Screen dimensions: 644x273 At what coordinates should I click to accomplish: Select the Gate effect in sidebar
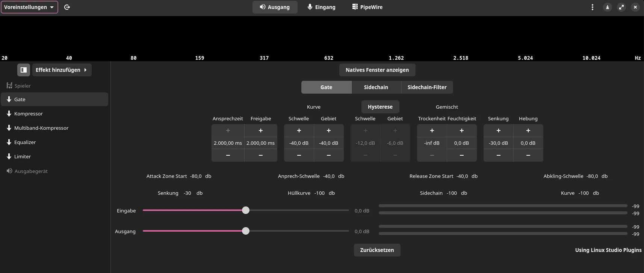click(54, 99)
